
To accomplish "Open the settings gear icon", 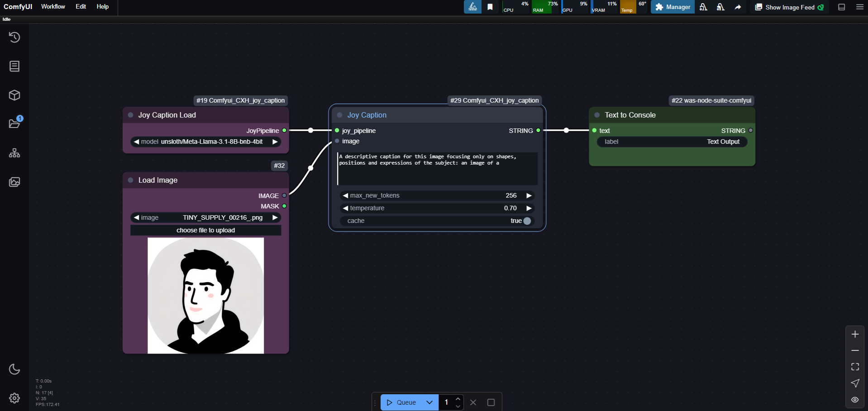I will (14, 398).
